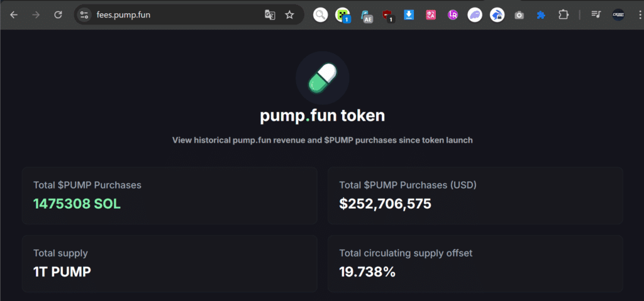Go back to the previous page

tap(14, 15)
